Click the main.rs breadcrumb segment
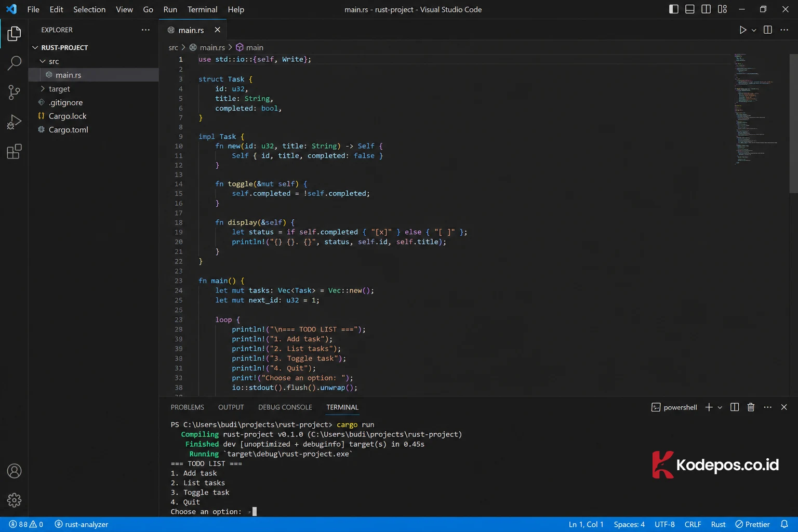The height and width of the screenshot is (532, 798). (207, 47)
